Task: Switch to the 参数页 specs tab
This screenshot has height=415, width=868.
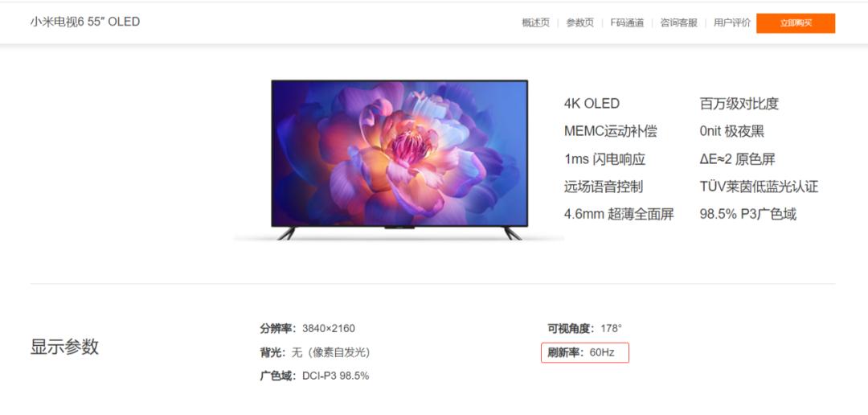Action: click(x=579, y=23)
